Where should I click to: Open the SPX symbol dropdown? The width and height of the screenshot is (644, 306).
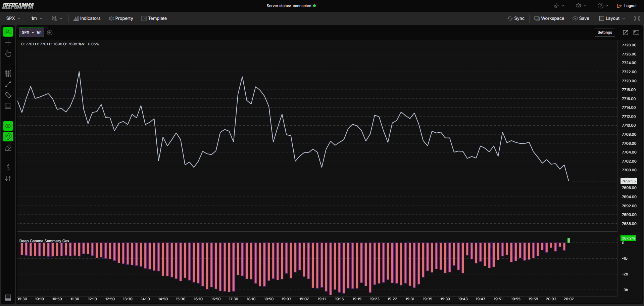point(13,18)
